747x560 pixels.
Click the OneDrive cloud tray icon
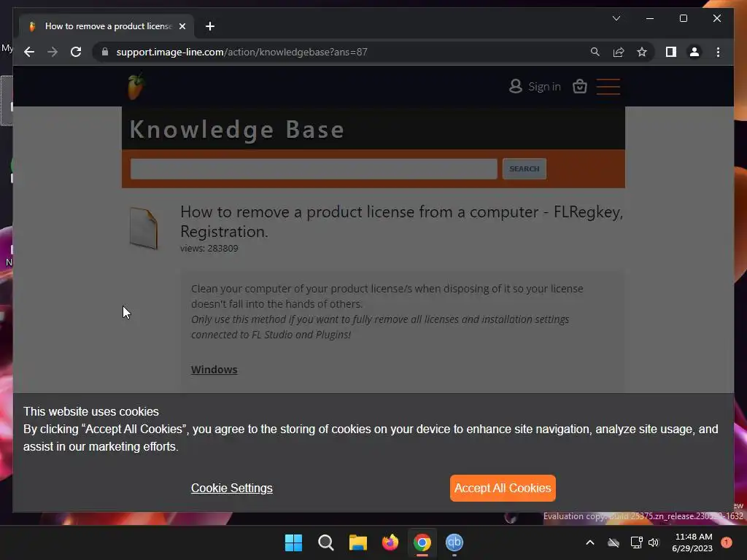point(614,542)
